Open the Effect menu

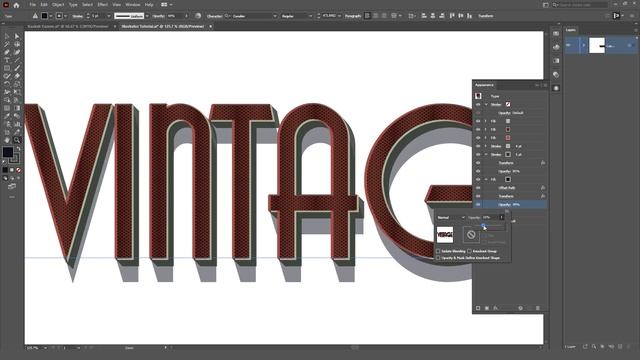[102, 5]
